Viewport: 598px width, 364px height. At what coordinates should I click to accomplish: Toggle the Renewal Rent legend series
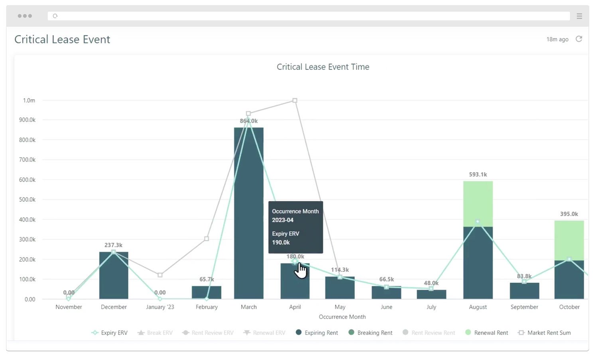pos(487,333)
